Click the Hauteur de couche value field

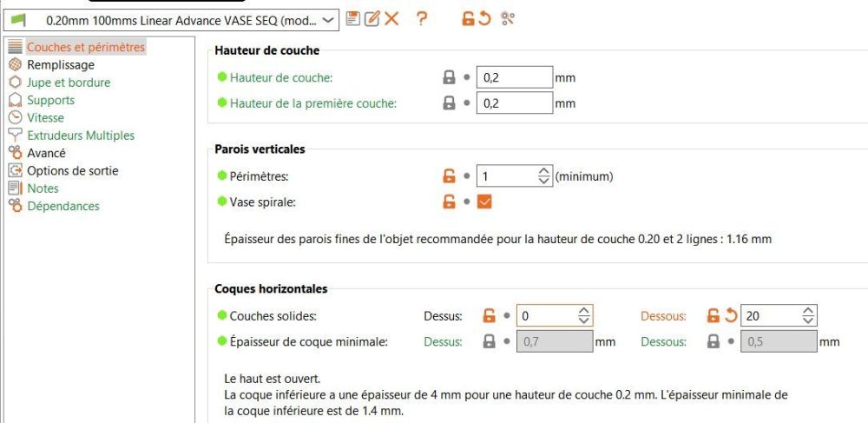(x=514, y=77)
